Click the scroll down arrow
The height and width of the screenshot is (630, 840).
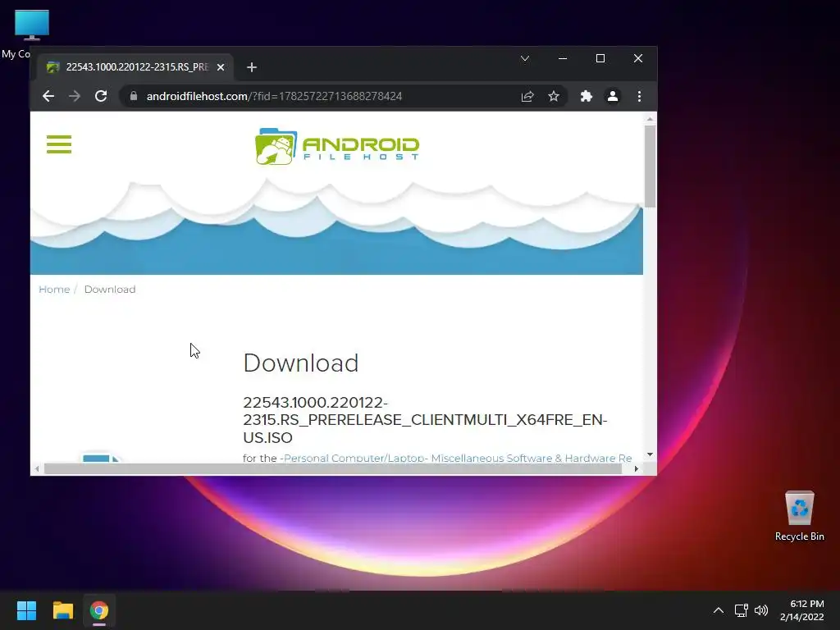650,454
